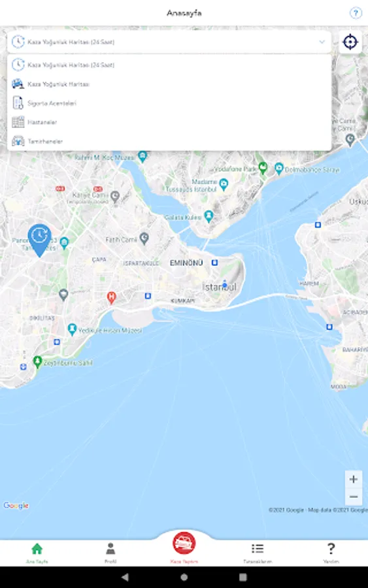Choose Tamirhaneler in the dropdown list
368x588 pixels.
(169, 141)
